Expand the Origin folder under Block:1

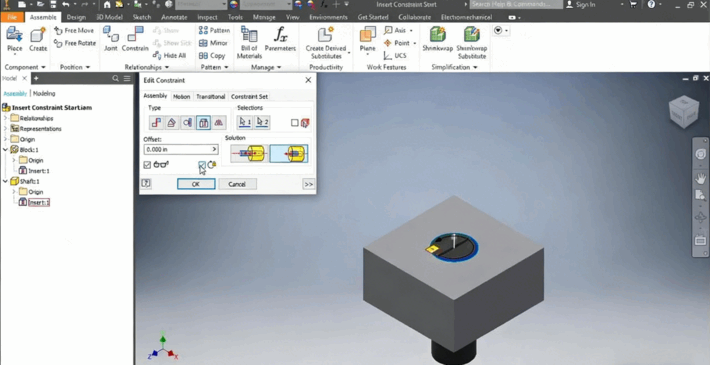click(x=14, y=160)
